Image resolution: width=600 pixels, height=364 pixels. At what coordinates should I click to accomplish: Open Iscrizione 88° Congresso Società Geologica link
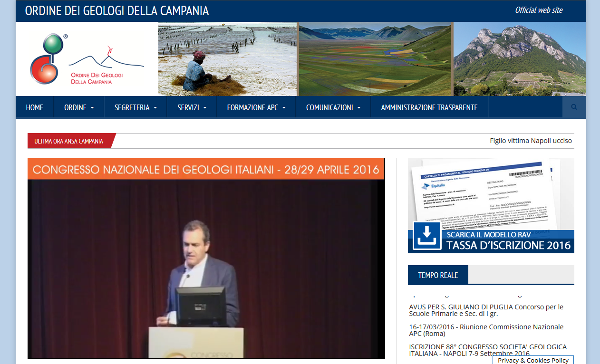488,350
